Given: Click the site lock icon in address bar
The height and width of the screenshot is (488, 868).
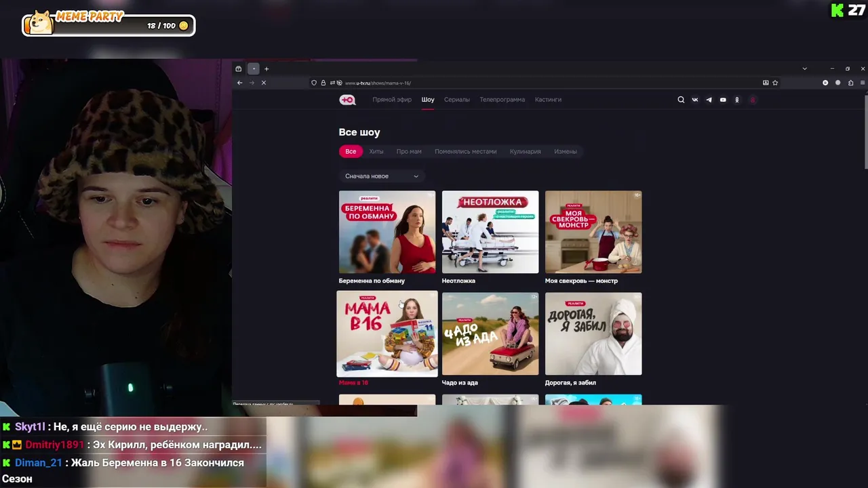Looking at the screenshot, I should (323, 83).
